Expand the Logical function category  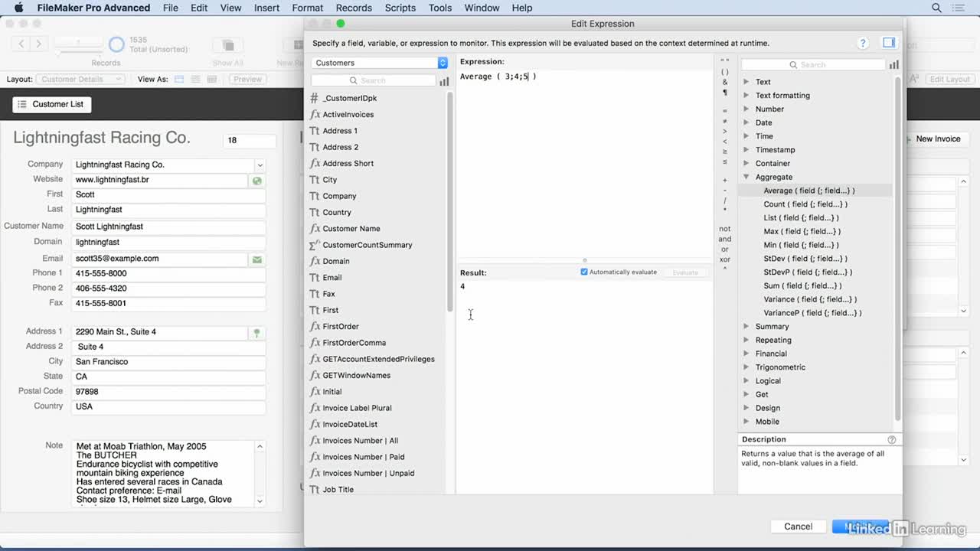[x=746, y=381]
